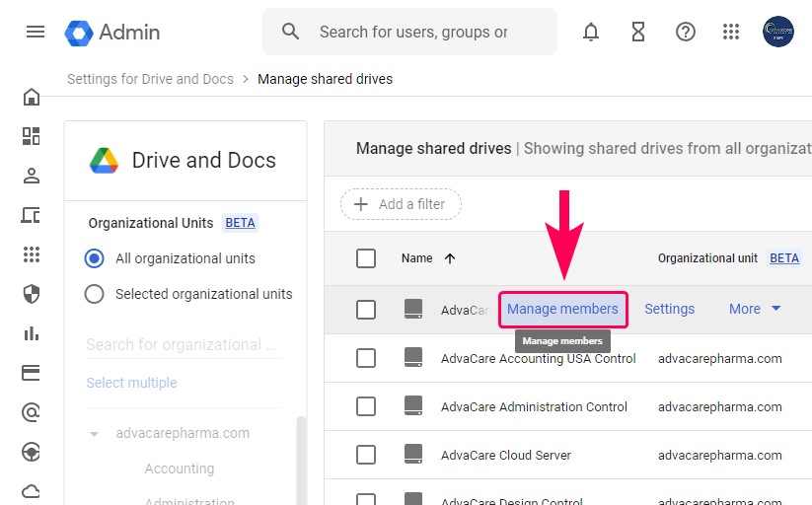This screenshot has width=812, height=505.
Task: Open the main hamburger menu
Action: (x=36, y=33)
